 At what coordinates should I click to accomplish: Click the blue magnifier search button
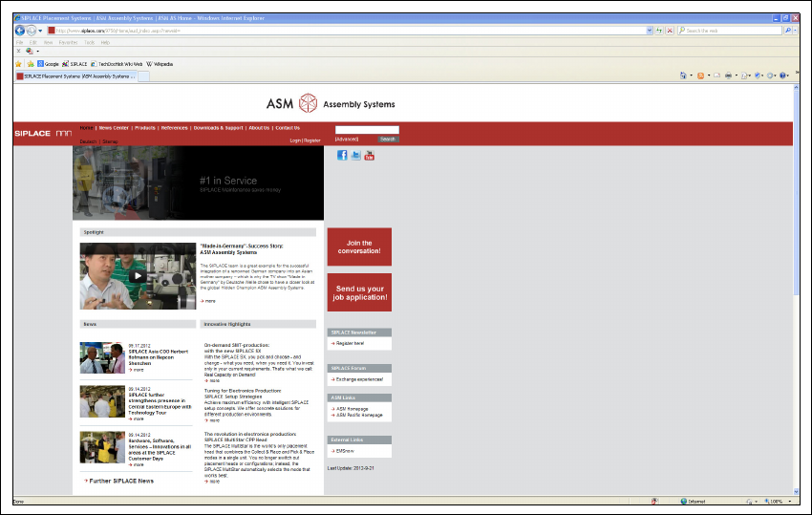coord(788,31)
